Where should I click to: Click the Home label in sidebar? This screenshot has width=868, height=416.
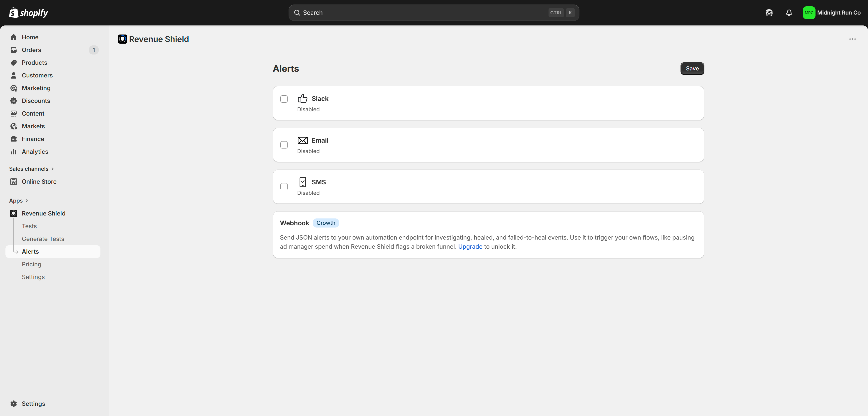tap(30, 37)
